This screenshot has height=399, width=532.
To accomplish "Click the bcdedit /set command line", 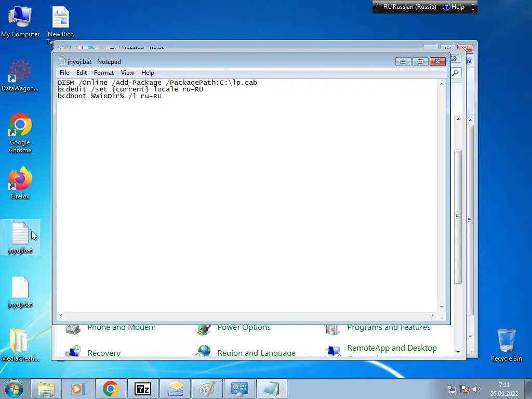I will click(x=130, y=89).
